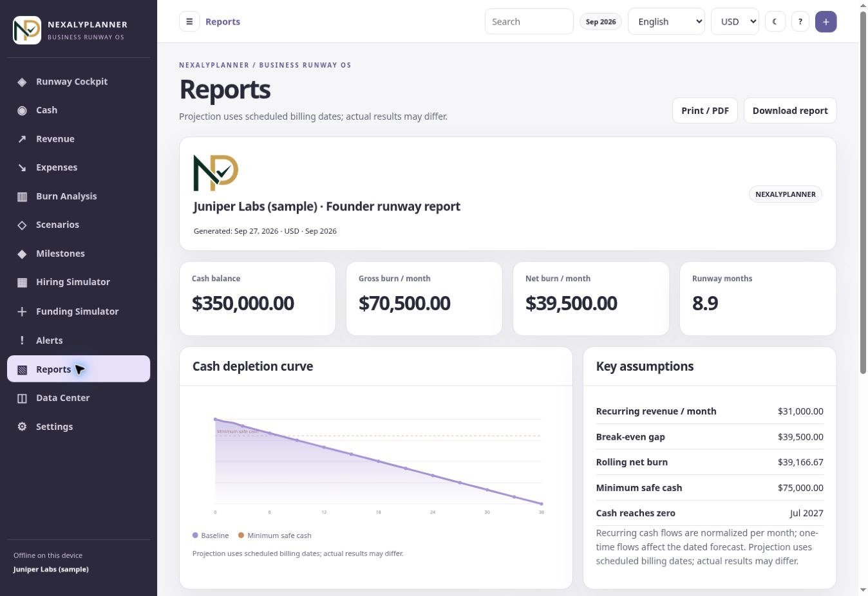Screen dimensions: 868x596
Task: Click the $350,000.00 cash balance value
Action: click(243, 303)
